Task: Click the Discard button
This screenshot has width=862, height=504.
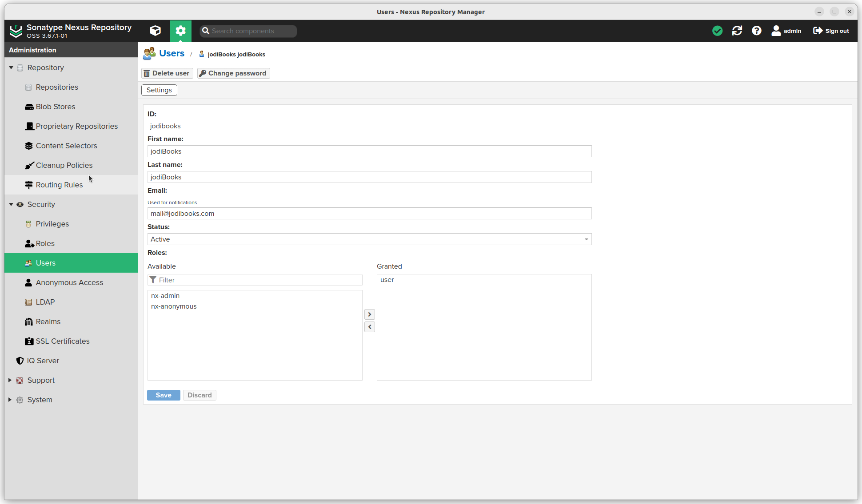Action: point(200,395)
